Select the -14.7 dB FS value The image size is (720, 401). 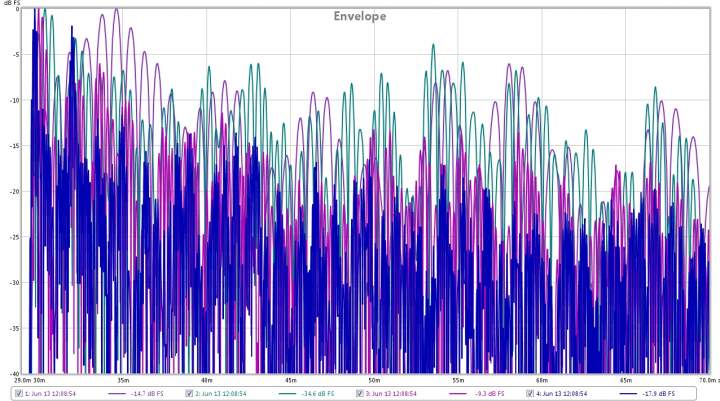147,394
